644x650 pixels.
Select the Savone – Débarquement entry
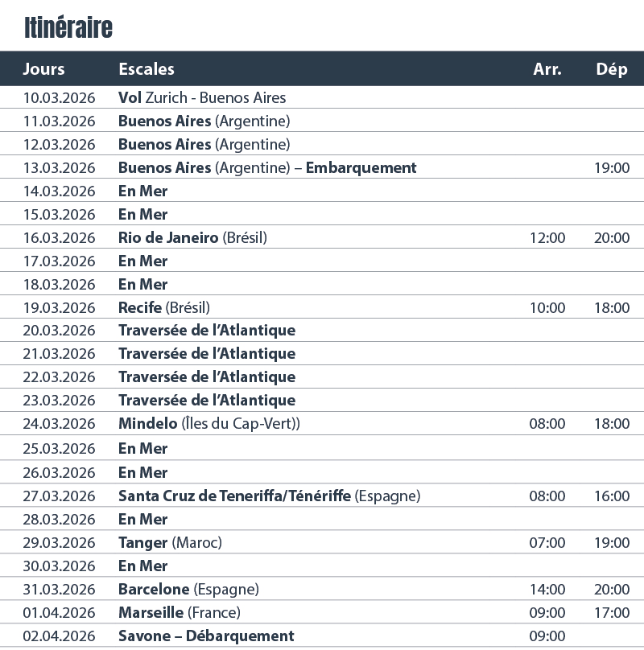tap(206, 636)
